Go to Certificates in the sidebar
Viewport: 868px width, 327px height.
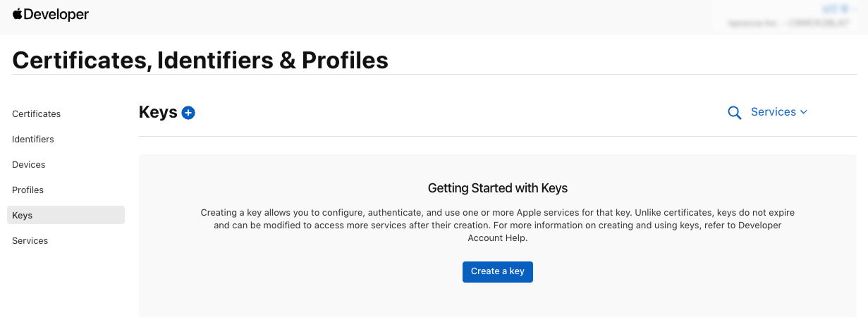point(37,114)
